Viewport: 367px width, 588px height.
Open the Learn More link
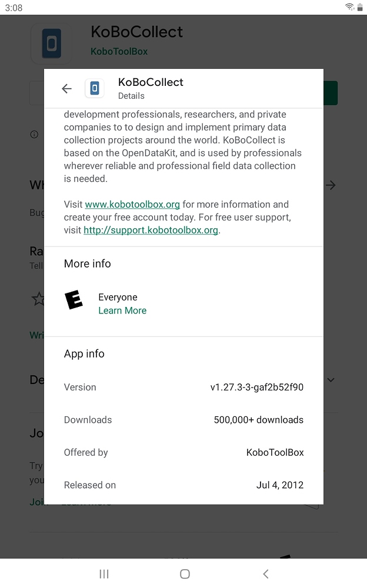(x=122, y=310)
